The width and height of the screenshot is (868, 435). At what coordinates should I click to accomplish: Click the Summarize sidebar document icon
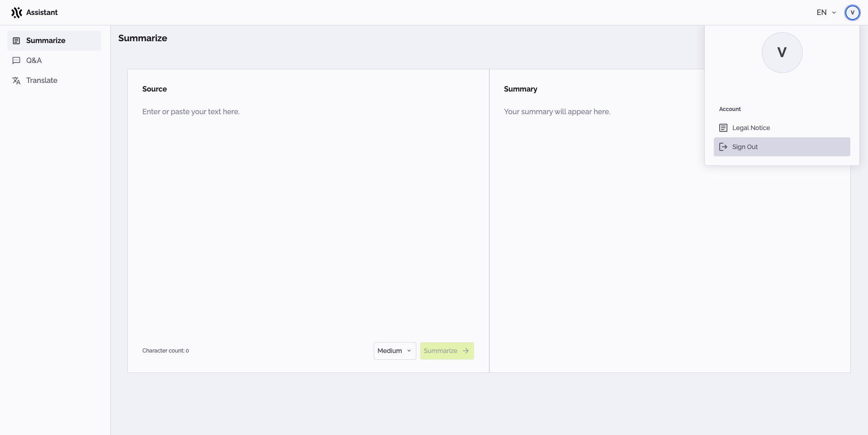[16, 41]
